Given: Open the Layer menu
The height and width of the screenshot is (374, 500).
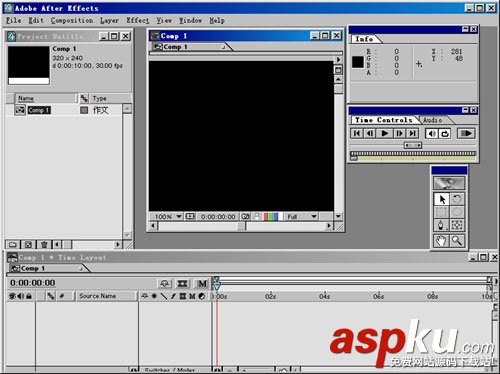Looking at the screenshot, I should click(109, 20).
